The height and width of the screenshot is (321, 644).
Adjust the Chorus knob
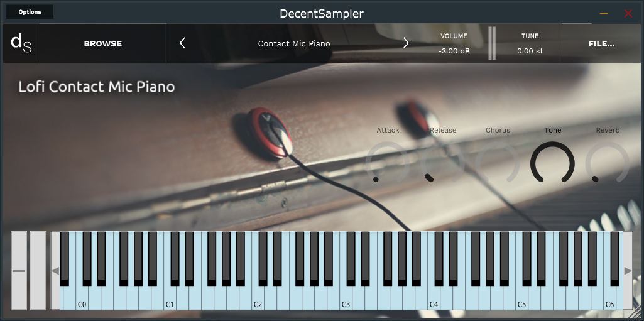(498, 162)
